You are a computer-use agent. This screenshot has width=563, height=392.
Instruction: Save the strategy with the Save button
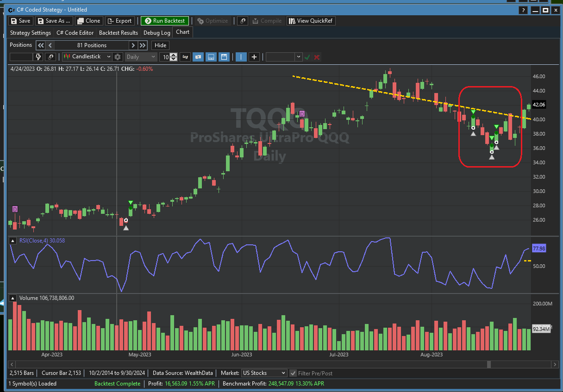click(20, 21)
